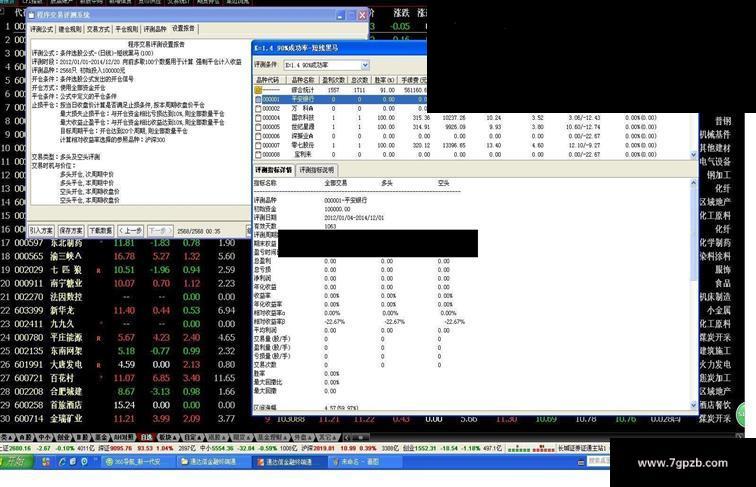Switch to the 360导航 taskbar window

point(137,462)
